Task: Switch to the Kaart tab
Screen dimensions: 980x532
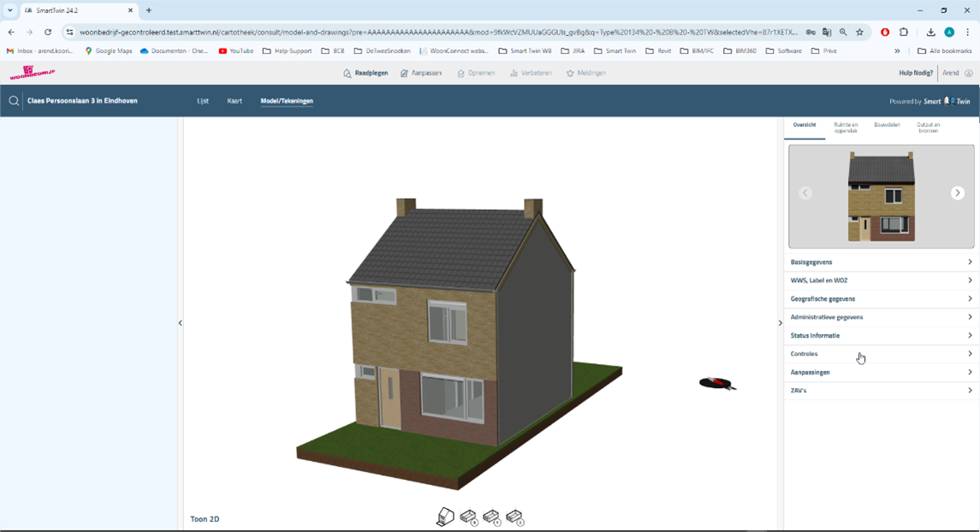Action: 235,101
